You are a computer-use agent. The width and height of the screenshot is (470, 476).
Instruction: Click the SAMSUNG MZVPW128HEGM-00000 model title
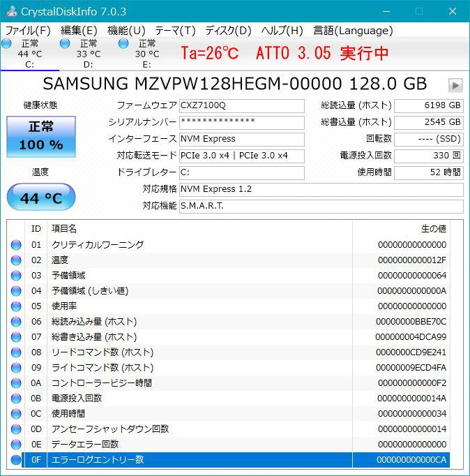(x=235, y=84)
